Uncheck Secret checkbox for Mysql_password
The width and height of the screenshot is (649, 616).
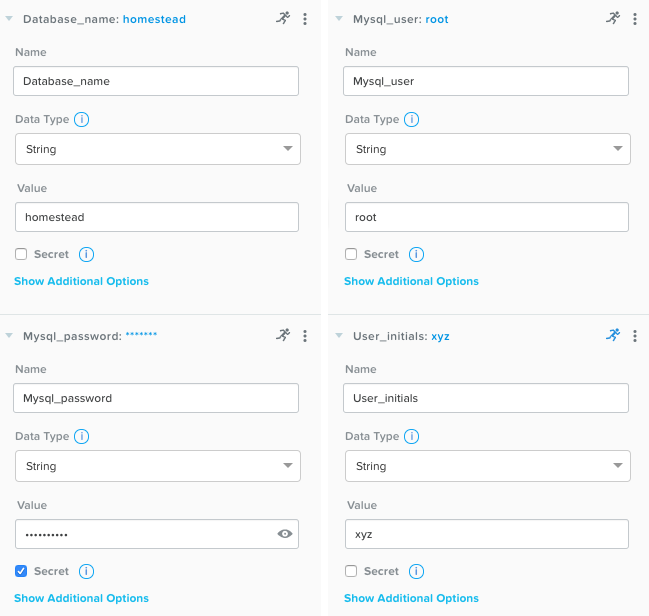point(21,571)
